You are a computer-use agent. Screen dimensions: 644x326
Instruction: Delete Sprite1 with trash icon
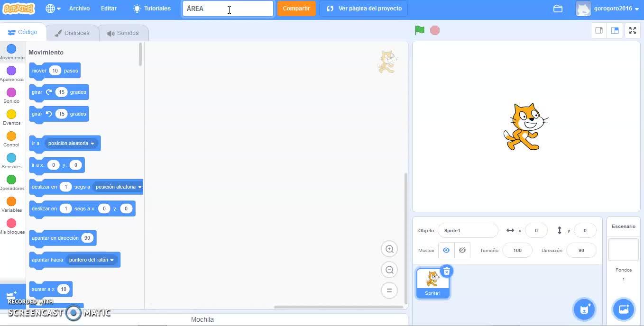coord(447,271)
